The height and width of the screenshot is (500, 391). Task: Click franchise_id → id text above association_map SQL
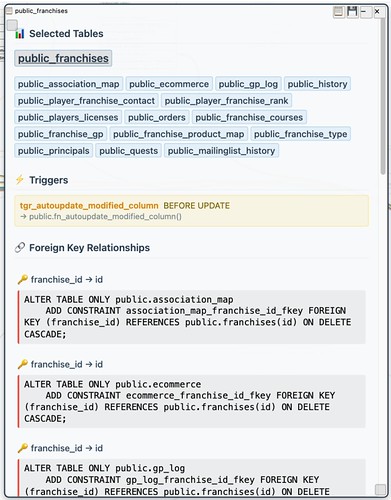(x=67, y=279)
